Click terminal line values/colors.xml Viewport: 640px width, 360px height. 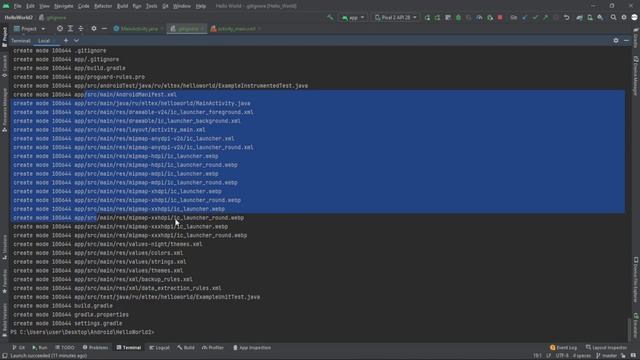tap(98, 253)
